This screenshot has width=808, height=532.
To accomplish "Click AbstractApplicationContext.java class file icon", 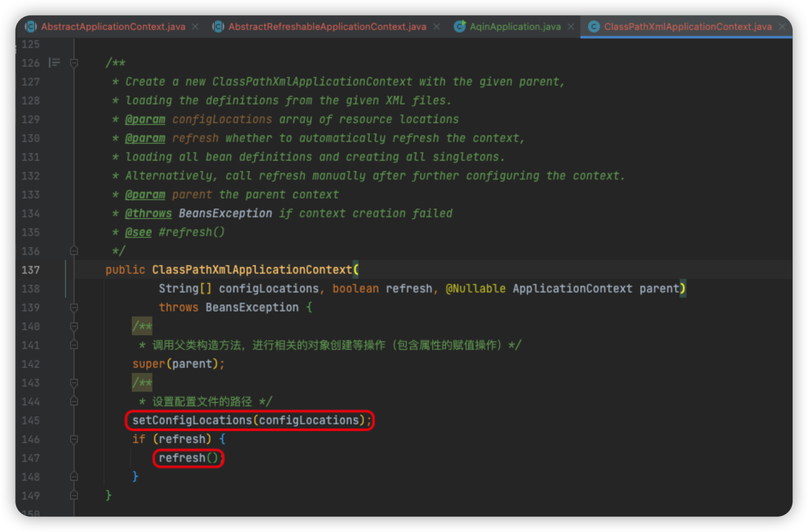I will 31,26.
